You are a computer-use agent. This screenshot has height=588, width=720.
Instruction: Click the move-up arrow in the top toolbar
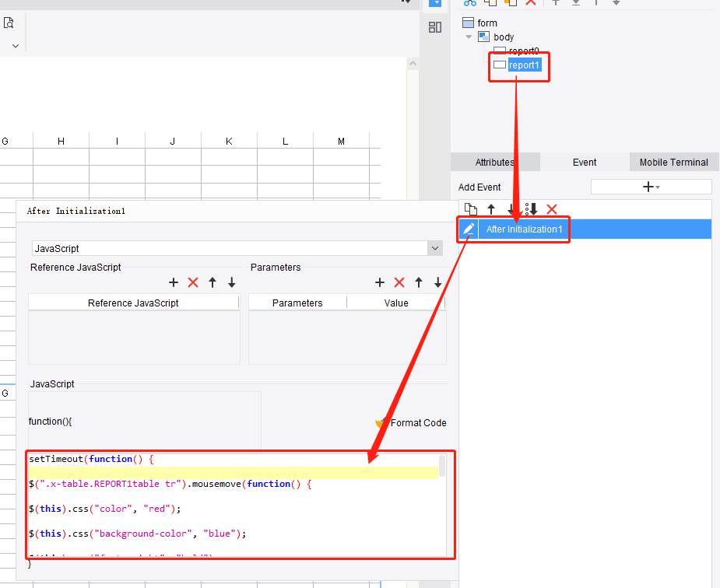click(554, 4)
